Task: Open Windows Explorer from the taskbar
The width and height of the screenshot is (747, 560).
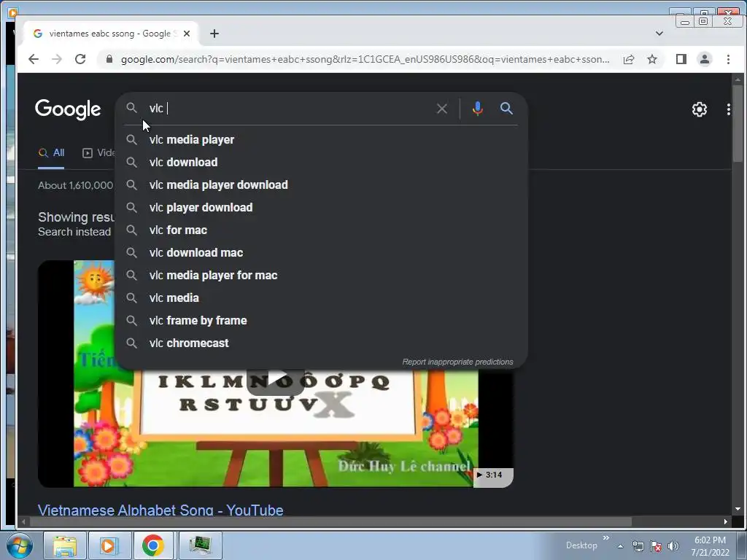Action: pyautogui.click(x=65, y=545)
